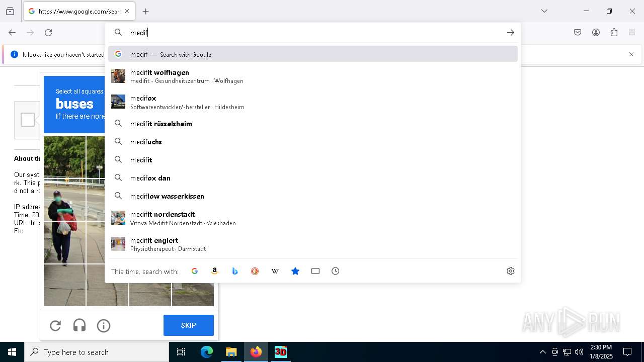Search this time with Google icon

point(195,271)
